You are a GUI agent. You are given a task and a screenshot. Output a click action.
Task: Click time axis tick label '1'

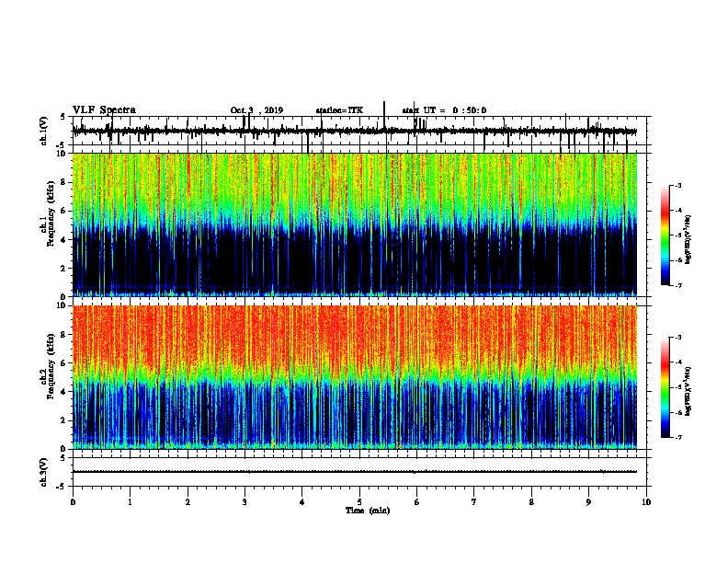pyautogui.click(x=131, y=502)
